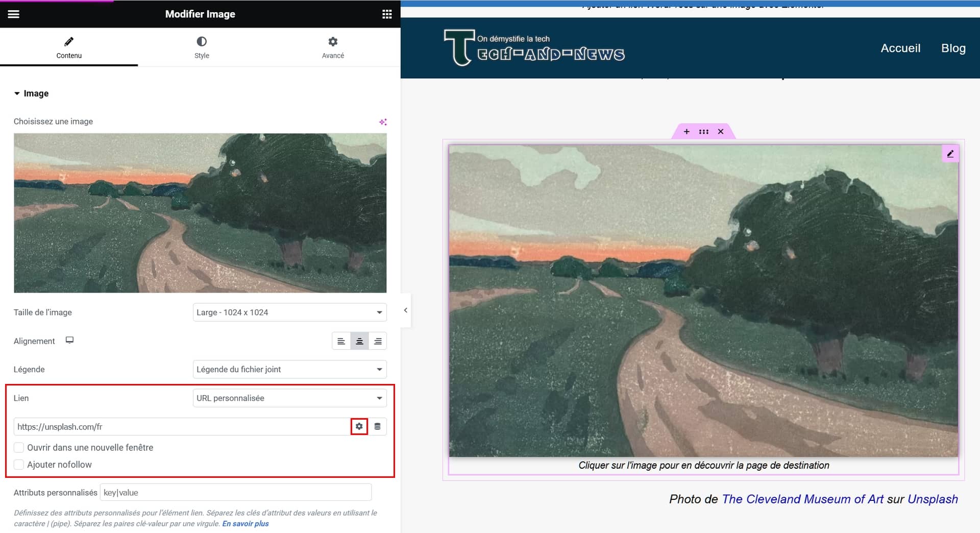The height and width of the screenshot is (533, 980).
Task: Switch to the Style tab
Action: 202,47
